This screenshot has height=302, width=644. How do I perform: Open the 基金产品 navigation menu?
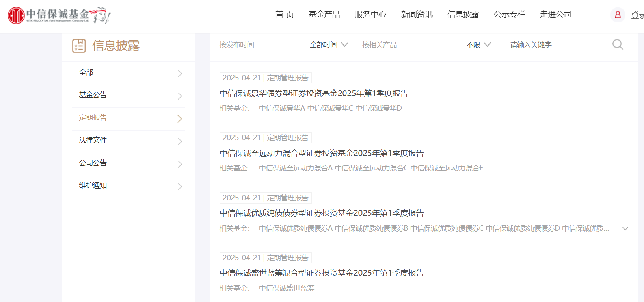324,15
